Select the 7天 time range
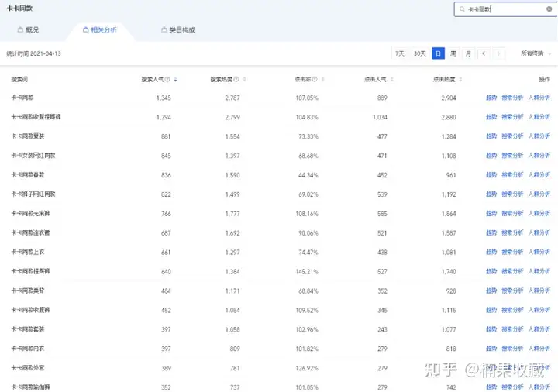Image resolution: width=558 pixels, height=392 pixels. [x=400, y=53]
